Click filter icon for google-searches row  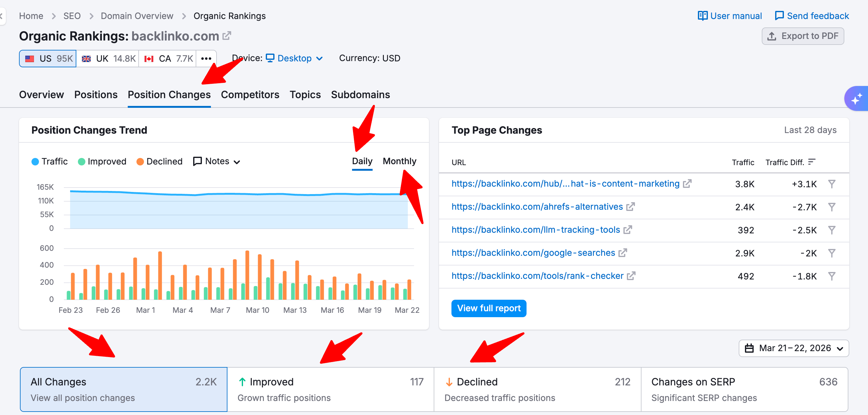[832, 253]
